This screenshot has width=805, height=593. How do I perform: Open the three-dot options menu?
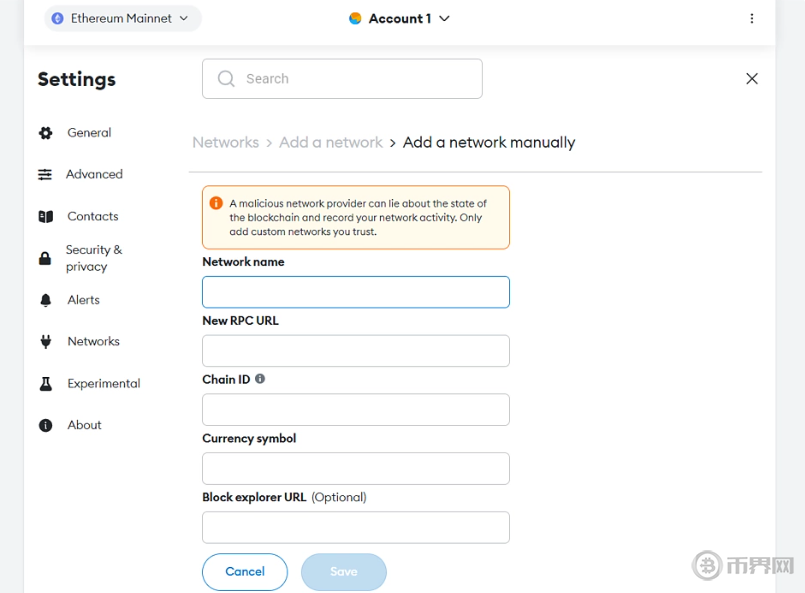[752, 18]
